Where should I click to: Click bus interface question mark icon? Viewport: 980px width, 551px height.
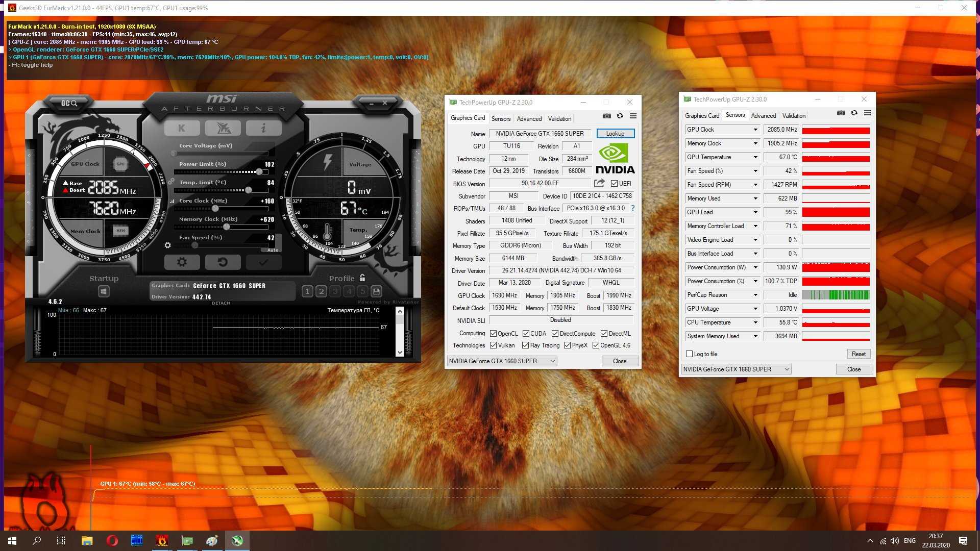(x=633, y=208)
